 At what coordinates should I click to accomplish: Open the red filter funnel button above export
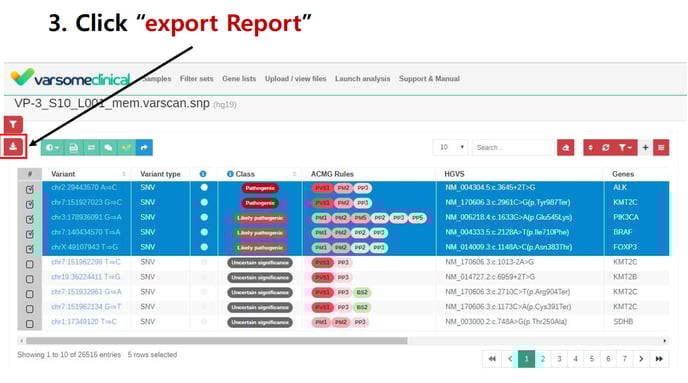tap(13, 125)
